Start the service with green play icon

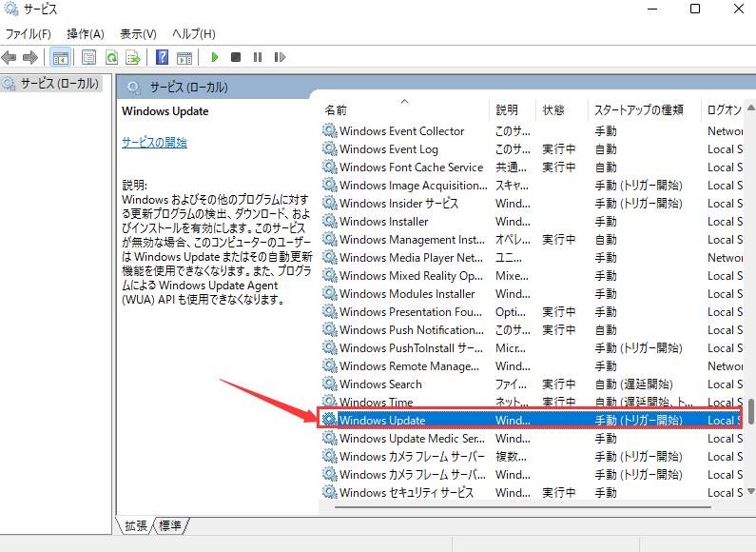point(215,57)
